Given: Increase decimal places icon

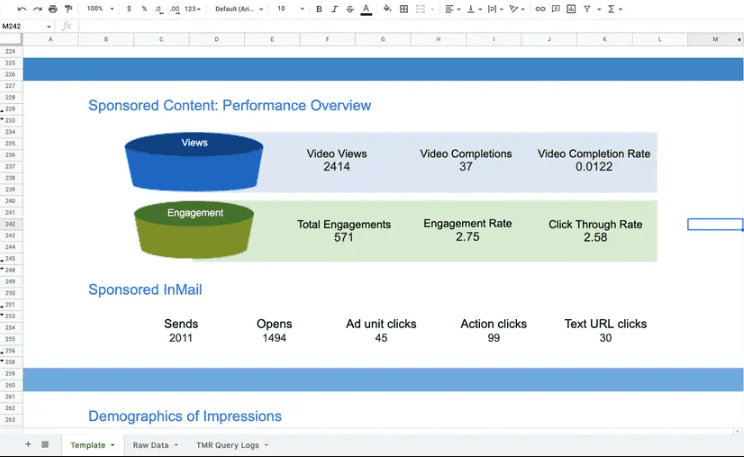Looking at the screenshot, I should click(175, 9).
